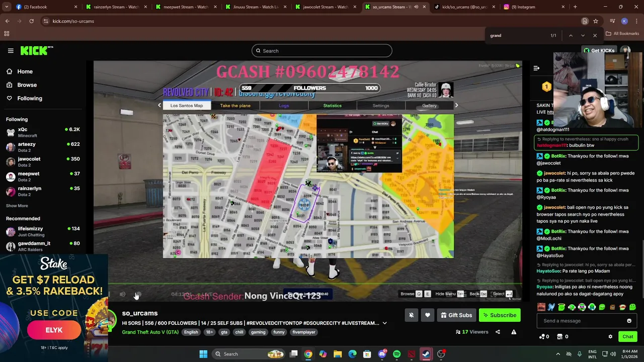Screen dimensions: 644x362
Task: Open arteezy channel from Following list
Action: coord(43,147)
